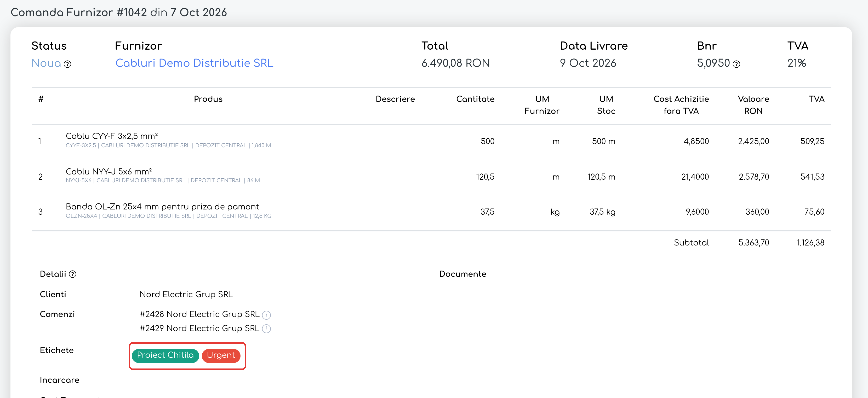The height and width of the screenshot is (398, 868).
Task: Click row value 2.578,70
Action: pos(754,177)
